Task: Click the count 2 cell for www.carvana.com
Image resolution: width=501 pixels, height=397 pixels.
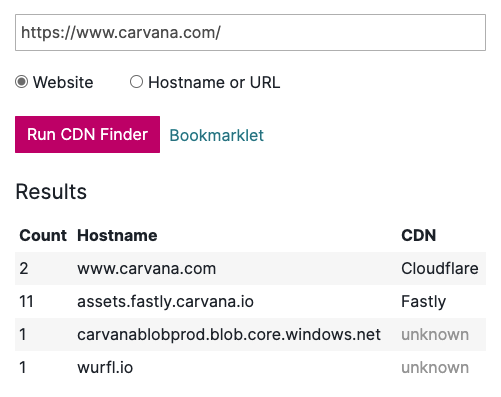Action: 24,268
